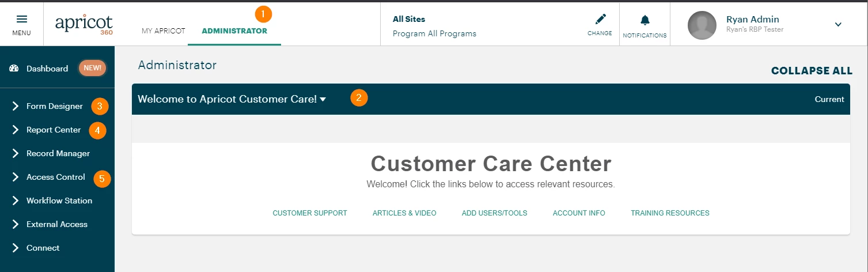This screenshot has height=272, width=868.
Task: Click the All Sites label
Action: (409, 19)
